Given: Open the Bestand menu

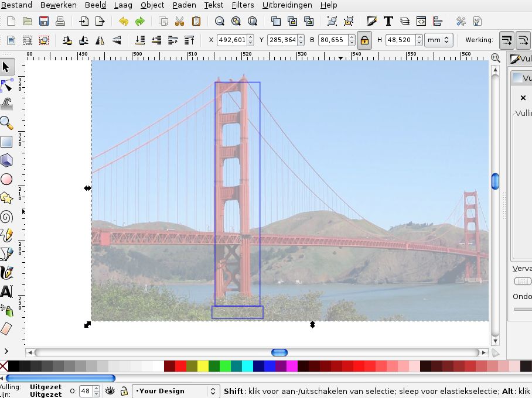Looking at the screenshot, I should click(16, 5).
